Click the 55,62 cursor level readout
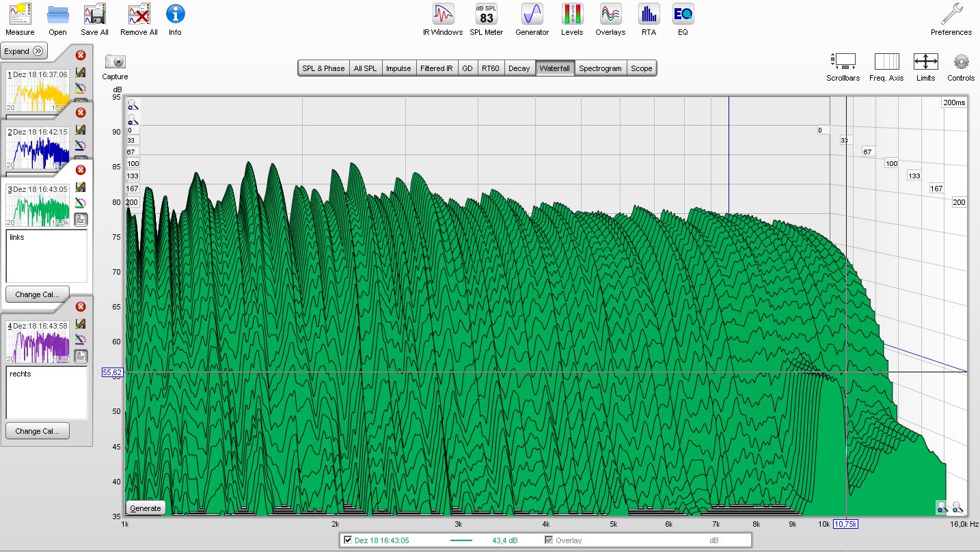The width and height of the screenshot is (980, 552). point(112,372)
